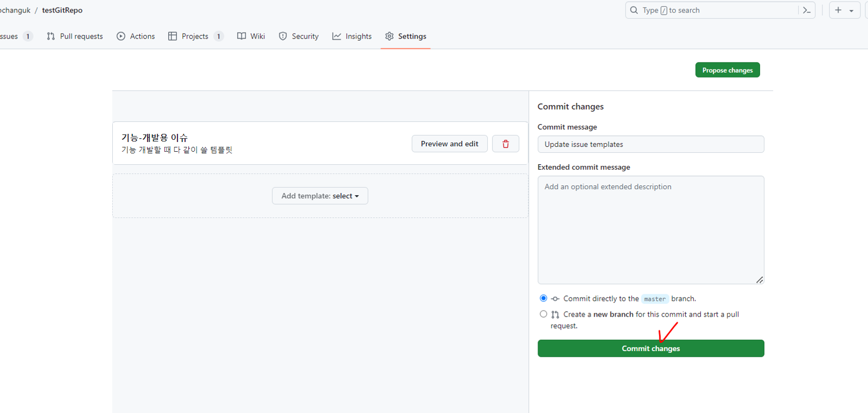Click the green Commit changes button
The height and width of the screenshot is (413, 868).
pos(651,349)
